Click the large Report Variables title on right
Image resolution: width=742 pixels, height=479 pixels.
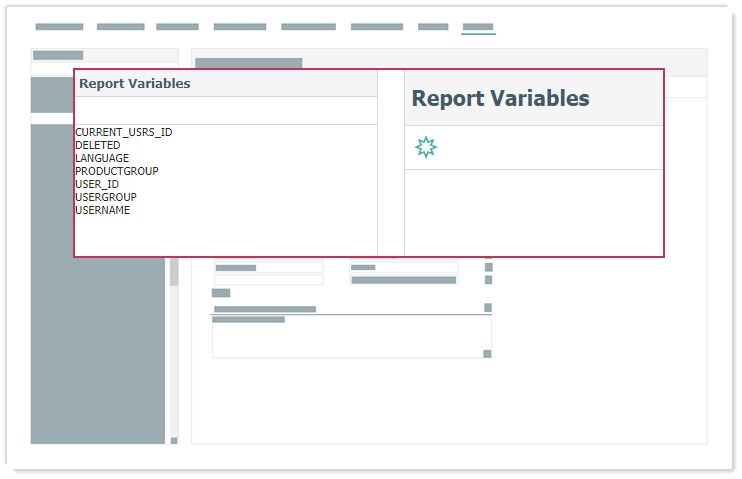point(500,98)
